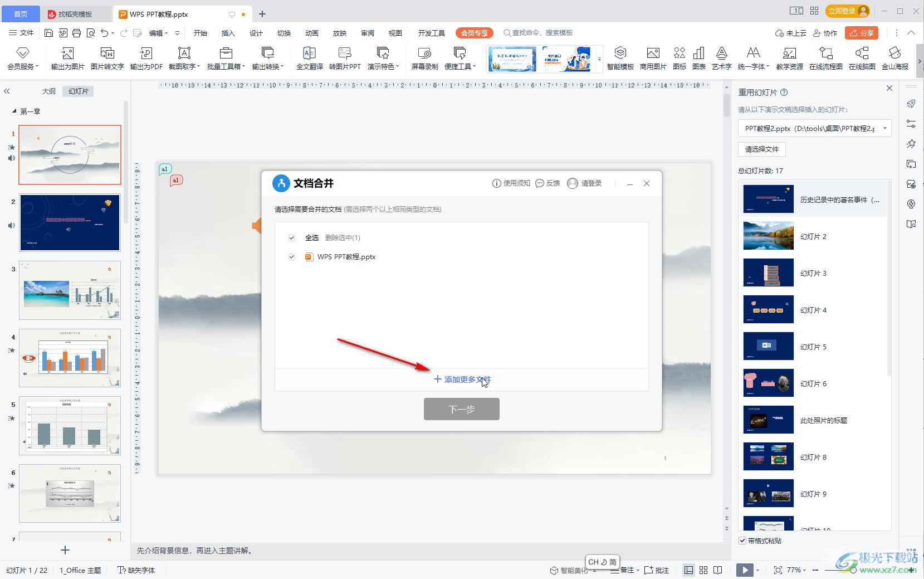Uncheck the WPS PPT教程.pptx checkbox
The width and height of the screenshot is (924, 579).
[x=291, y=257]
